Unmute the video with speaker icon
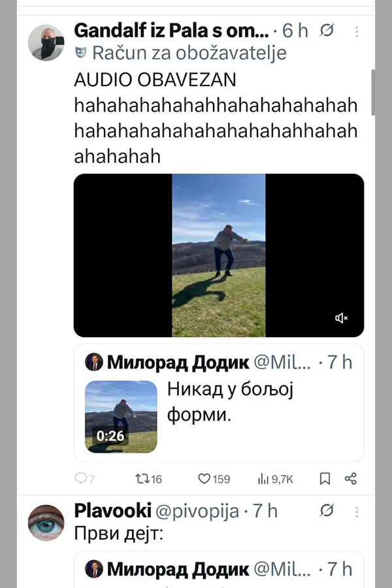 tap(341, 318)
